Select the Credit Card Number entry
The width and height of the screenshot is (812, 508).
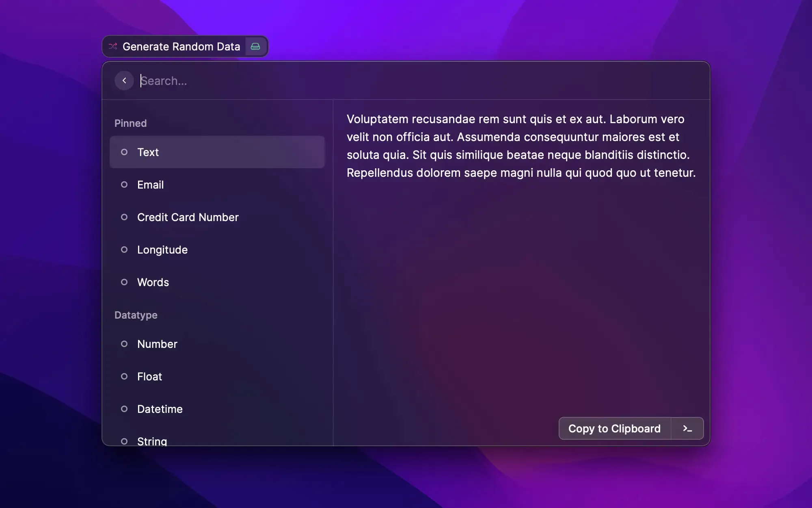pos(188,217)
